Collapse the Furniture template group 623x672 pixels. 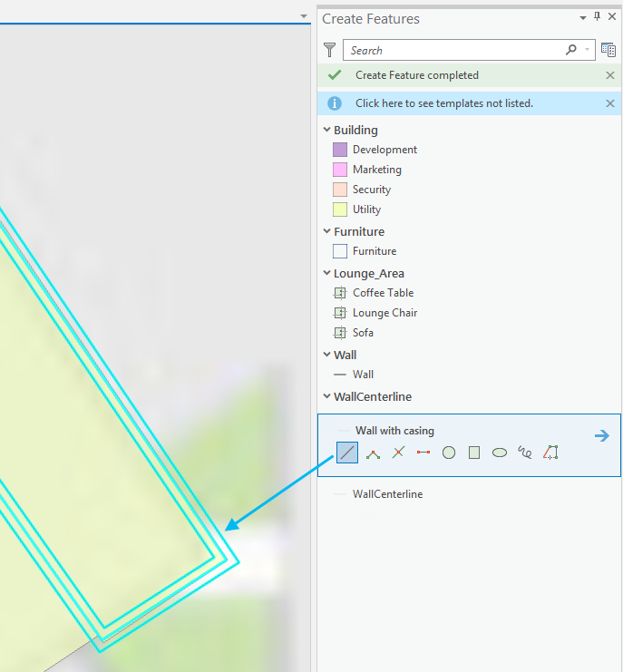[x=327, y=231]
